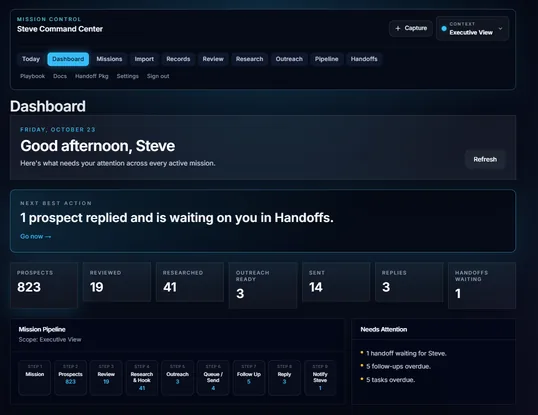Select Notify Steve pipeline step

320,378
